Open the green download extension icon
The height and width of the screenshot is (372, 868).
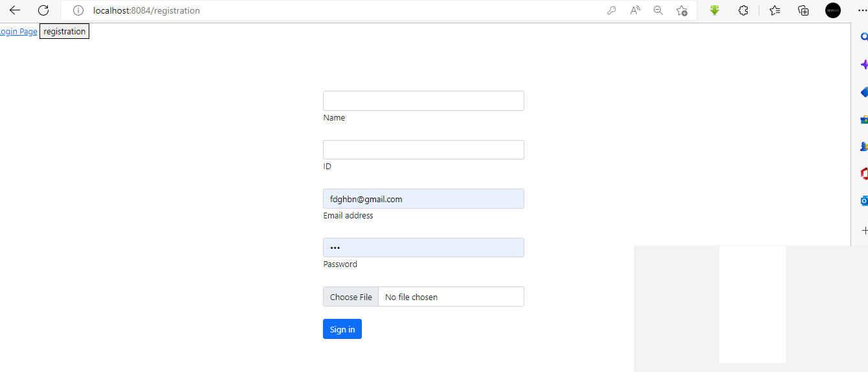point(715,10)
